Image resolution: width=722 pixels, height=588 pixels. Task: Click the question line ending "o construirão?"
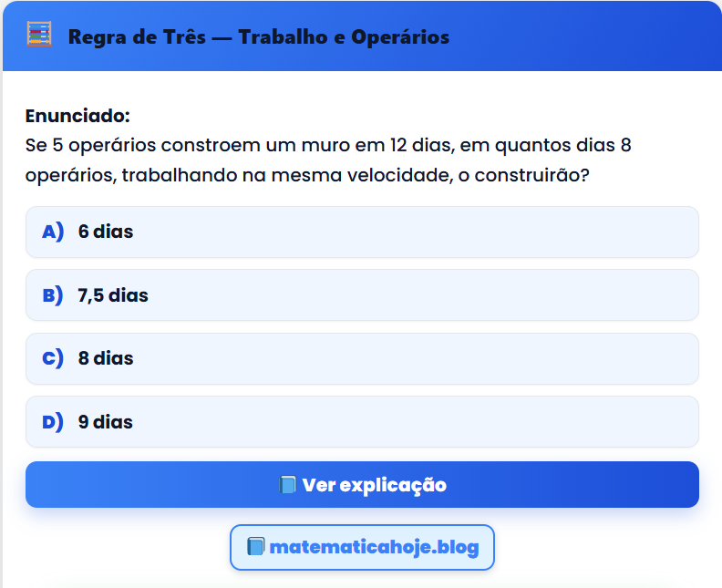(307, 174)
